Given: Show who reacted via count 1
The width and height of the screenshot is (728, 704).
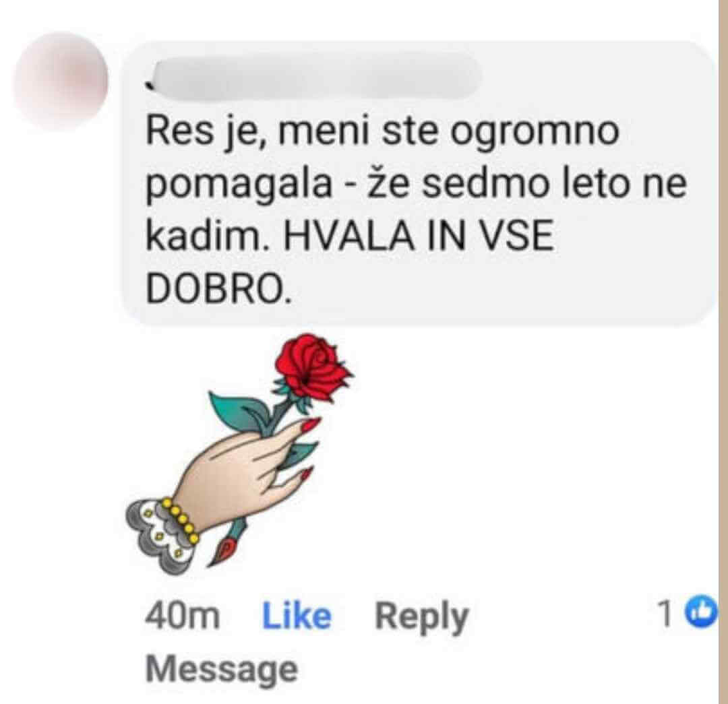Looking at the screenshot, I should (x=666, y=613).
